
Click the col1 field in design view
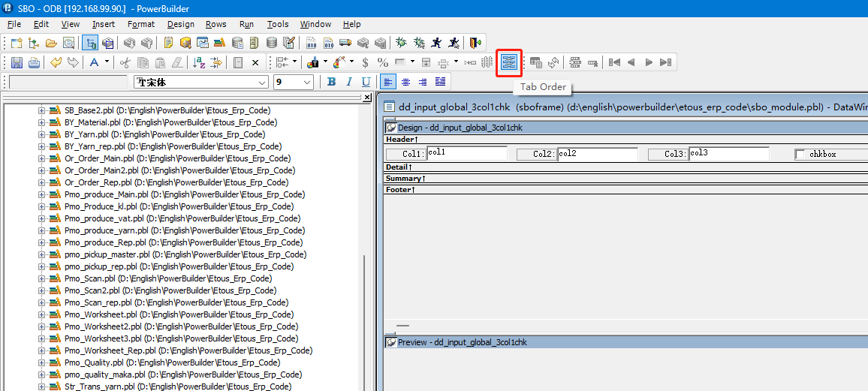(x=466, y=154)
